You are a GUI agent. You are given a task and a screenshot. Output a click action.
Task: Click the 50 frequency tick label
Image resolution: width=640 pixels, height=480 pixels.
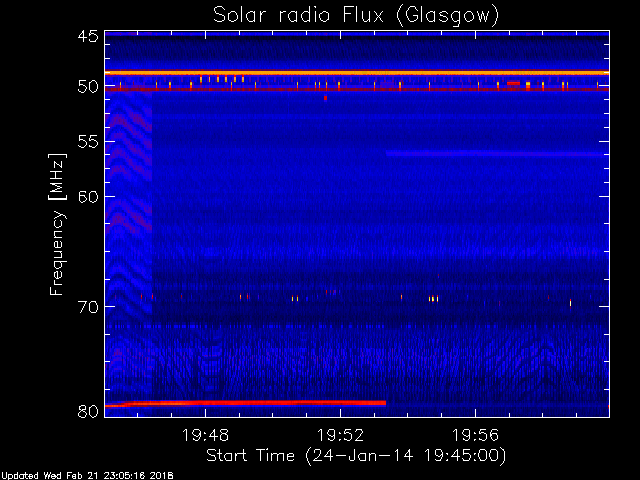pyautogui.click(x=88, y=87)
